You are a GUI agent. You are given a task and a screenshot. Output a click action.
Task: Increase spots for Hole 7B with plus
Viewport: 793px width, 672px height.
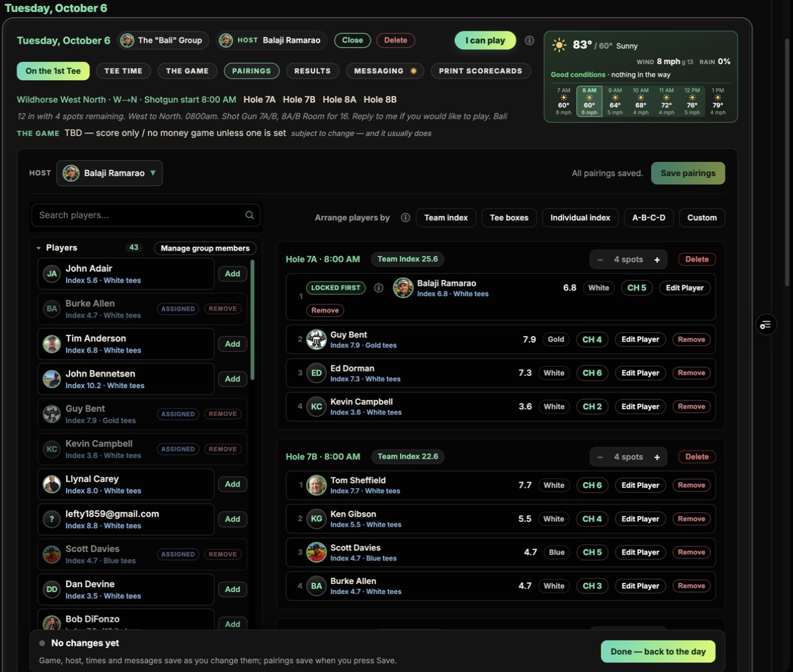tap(656, 457)
